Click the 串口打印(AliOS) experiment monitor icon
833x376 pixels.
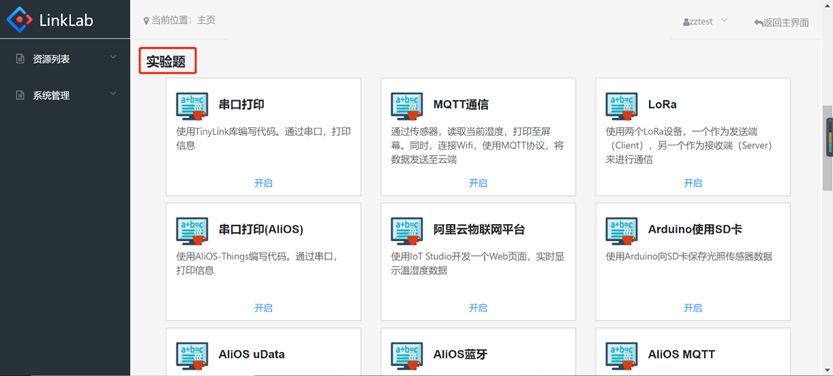click(192, 231)
